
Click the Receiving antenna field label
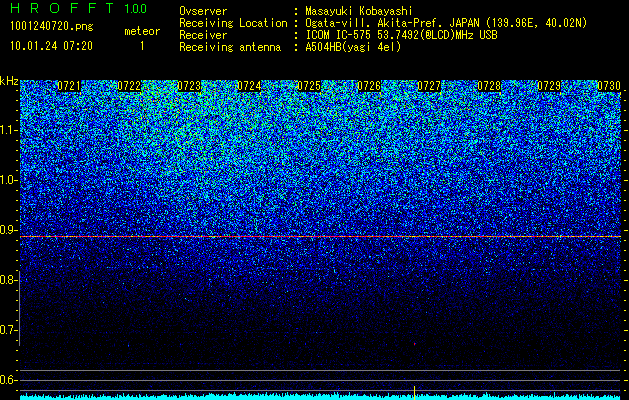[230, 47]
